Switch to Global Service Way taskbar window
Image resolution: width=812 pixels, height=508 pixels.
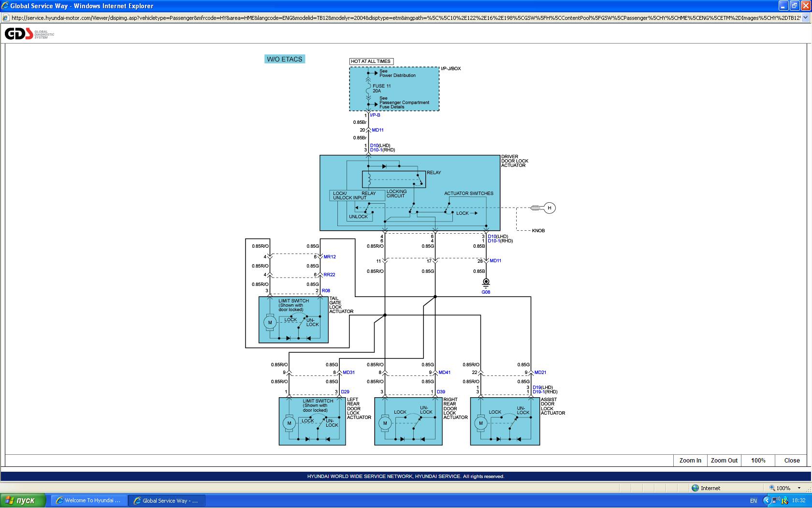click(x=167, y=500)
